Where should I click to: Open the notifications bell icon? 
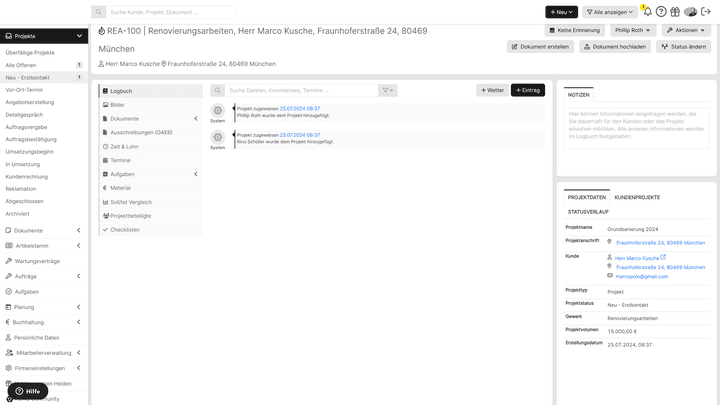pos(647,11)
